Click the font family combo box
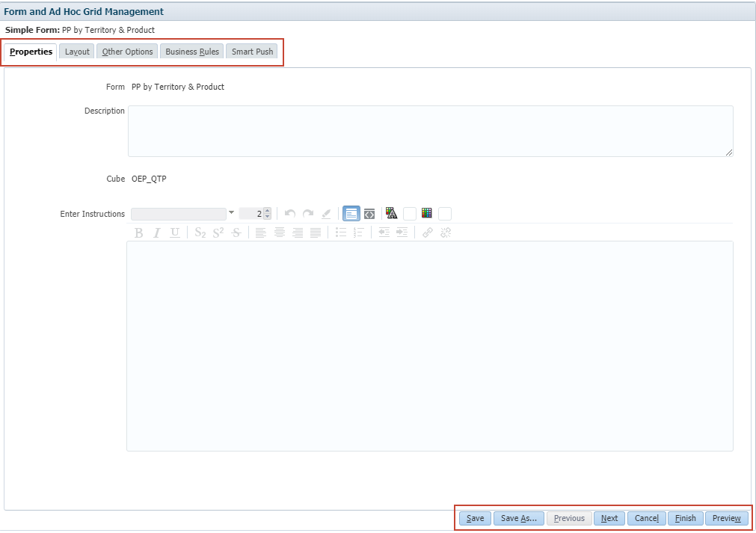This screenshot has height=533, width=756. (x=179, y=214)
